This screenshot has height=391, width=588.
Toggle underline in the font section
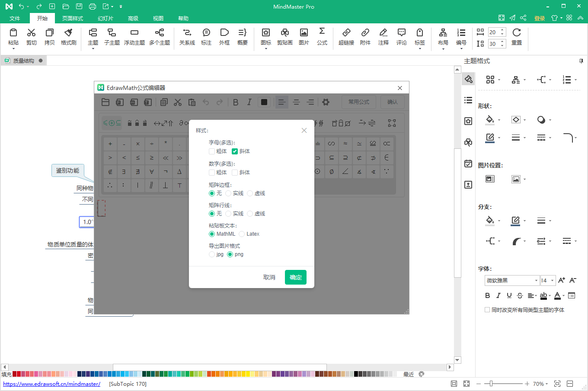click(x=509, y=295)
